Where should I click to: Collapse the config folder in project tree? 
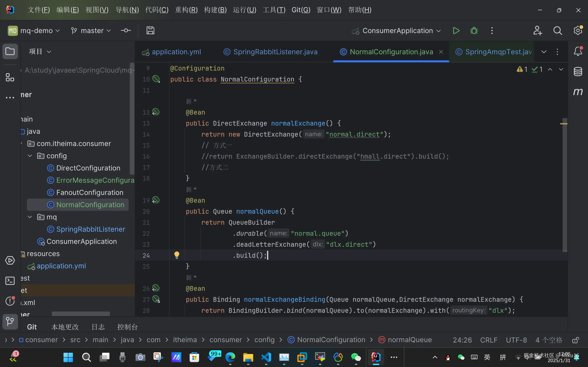(x=30, y=156)
